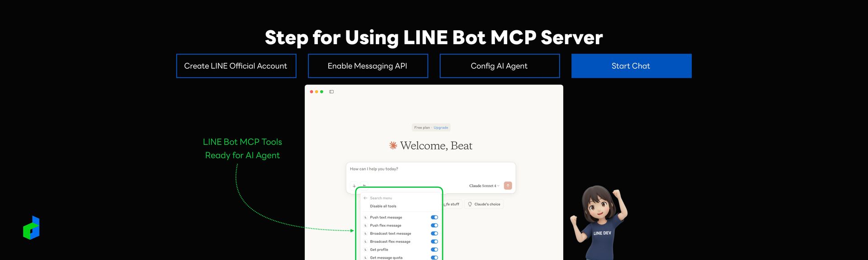The height and width of the screenshot is (260, 868).
Task: Select Create LINE Official Account step
Action: [x=236, y=66]
